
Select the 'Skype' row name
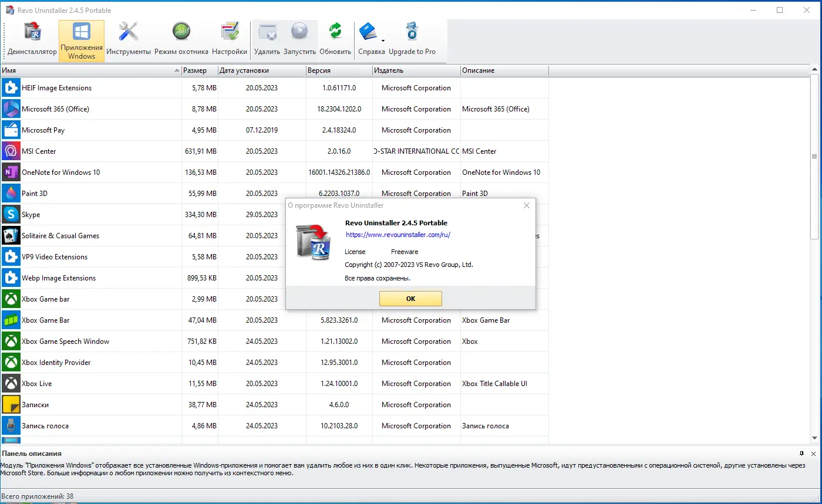(31, 215)
